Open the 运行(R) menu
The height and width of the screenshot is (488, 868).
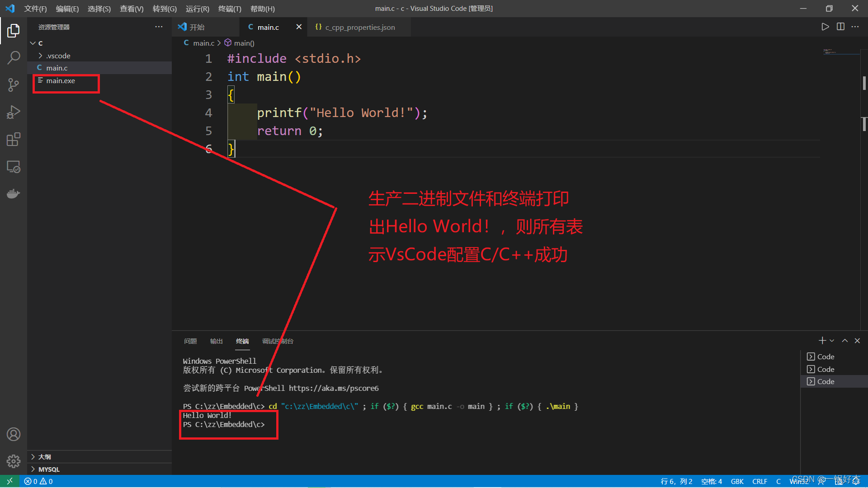click(197, 9)
